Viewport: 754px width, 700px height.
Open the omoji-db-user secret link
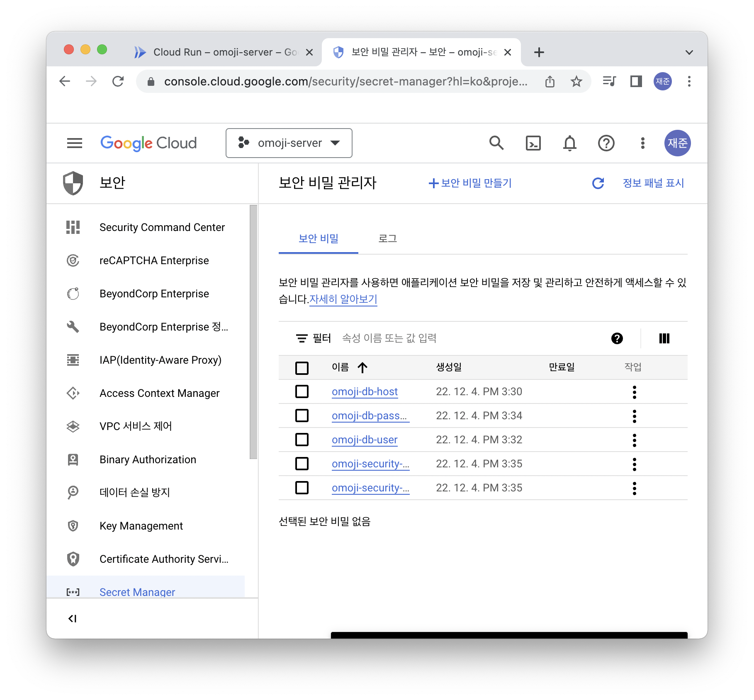click(365, 440)
